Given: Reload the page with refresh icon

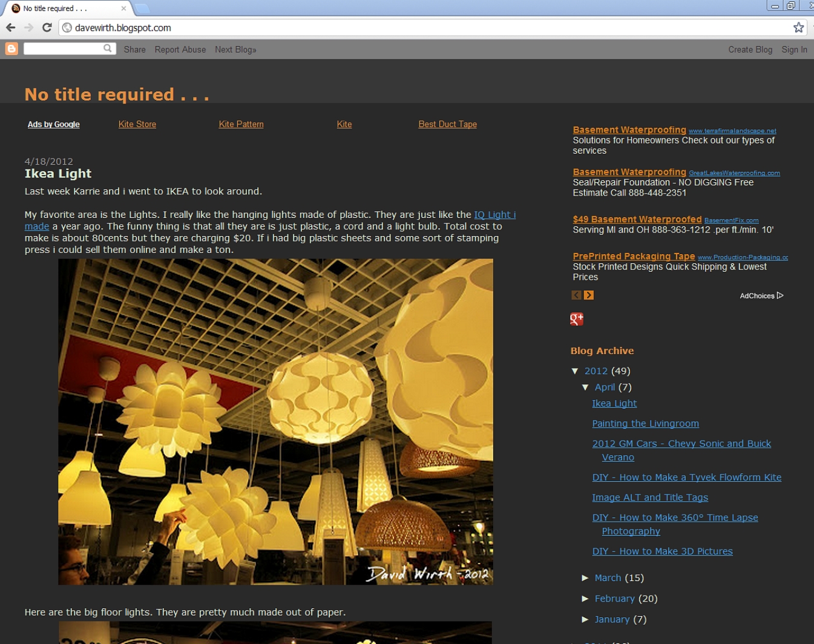Looking at the screenshot, I should tap(47, 27).
